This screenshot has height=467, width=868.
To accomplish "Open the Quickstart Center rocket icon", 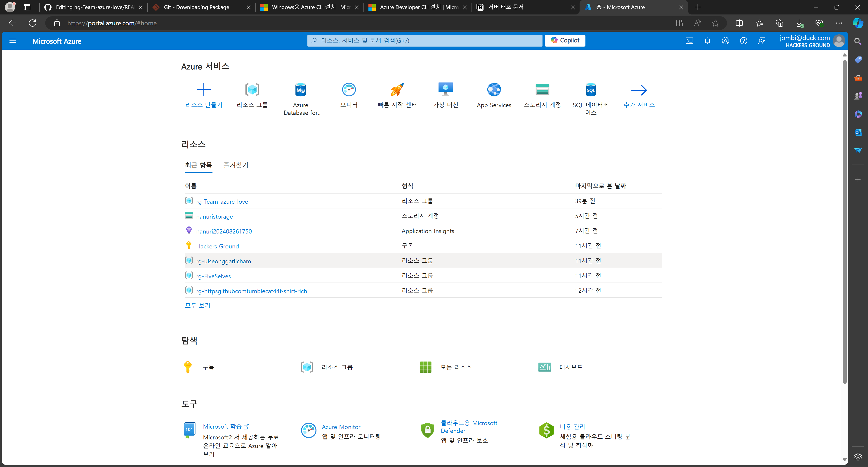I will tap(397, 90).
